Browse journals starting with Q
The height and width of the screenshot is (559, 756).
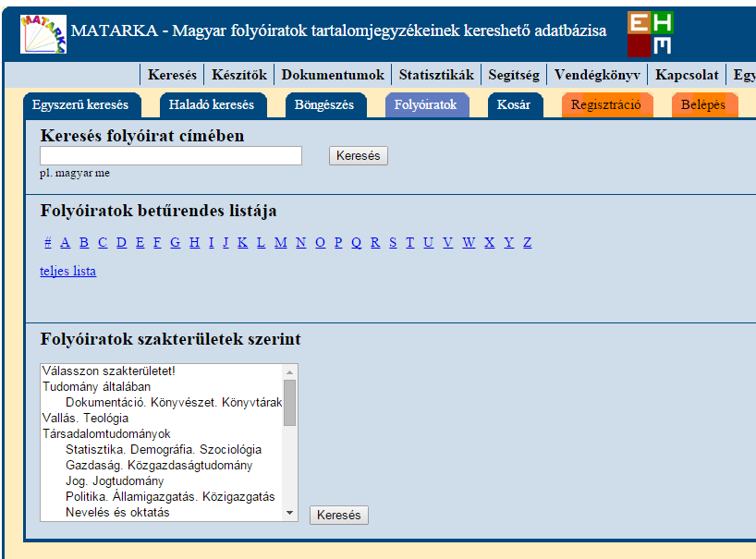pos(357,242)
